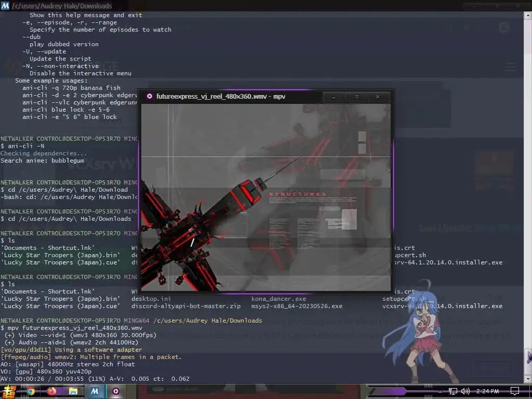Click the mpv logo in the player title bar
Viewport: 532px width, 399px height.
pyautogui.click(x=149, y=96)
